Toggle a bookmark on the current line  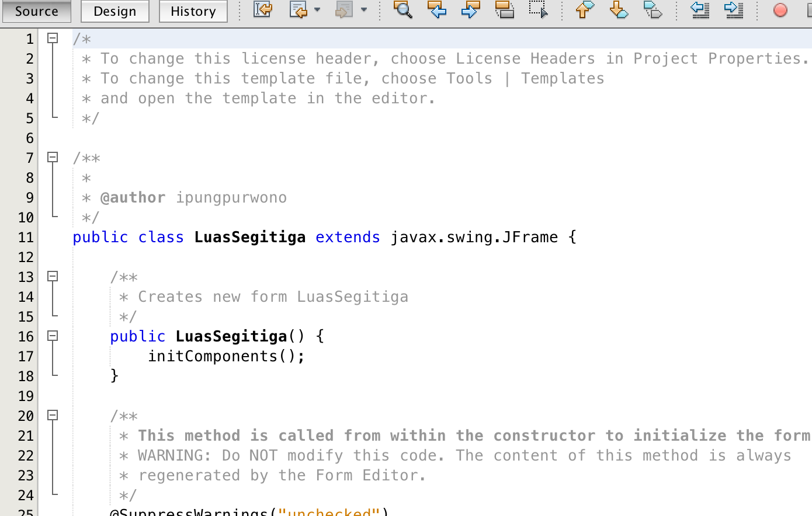point(653,11)
